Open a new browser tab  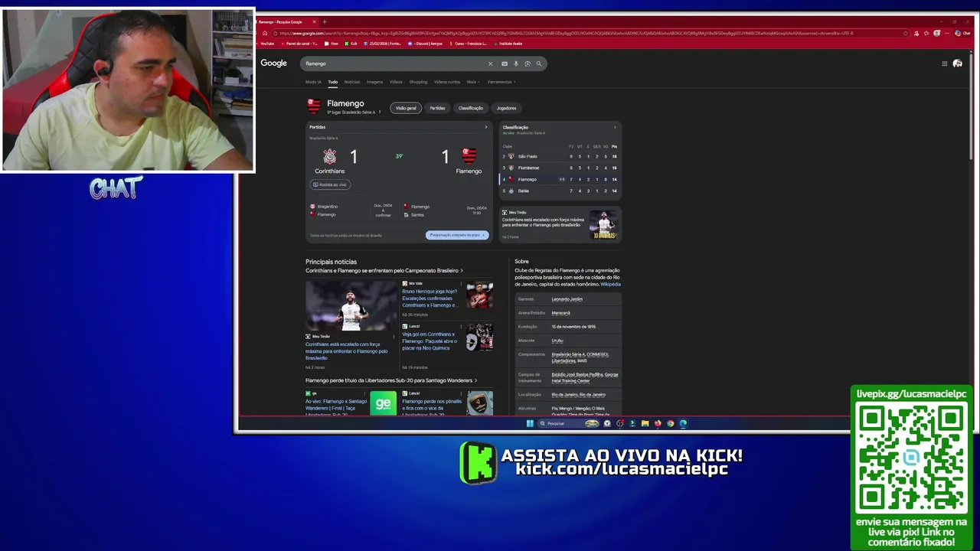[x=324, y=21]
